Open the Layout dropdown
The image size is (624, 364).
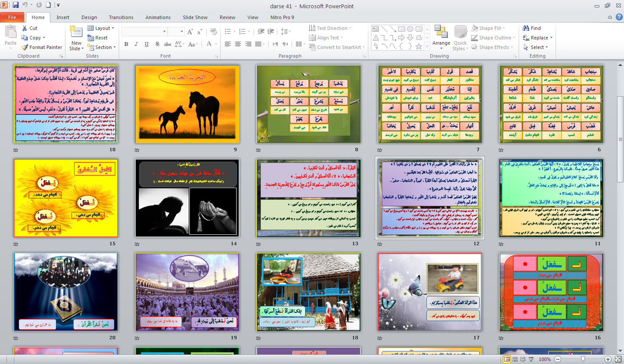point(101,28)
